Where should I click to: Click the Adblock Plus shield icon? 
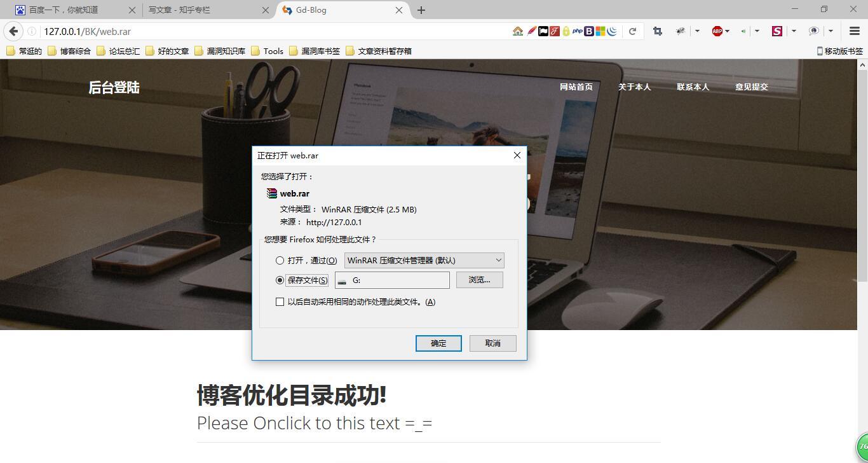tap(716, 31)
